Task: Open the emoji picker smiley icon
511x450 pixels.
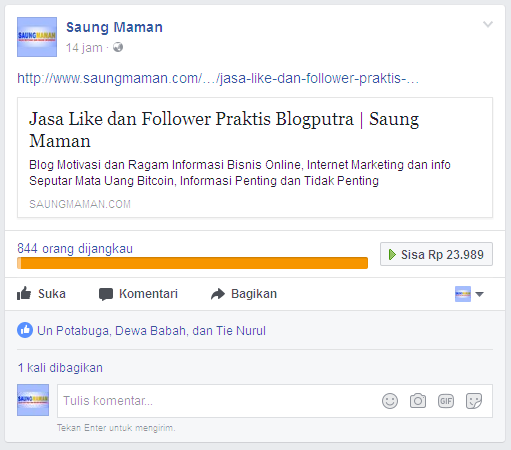Action: pos(390,401)
